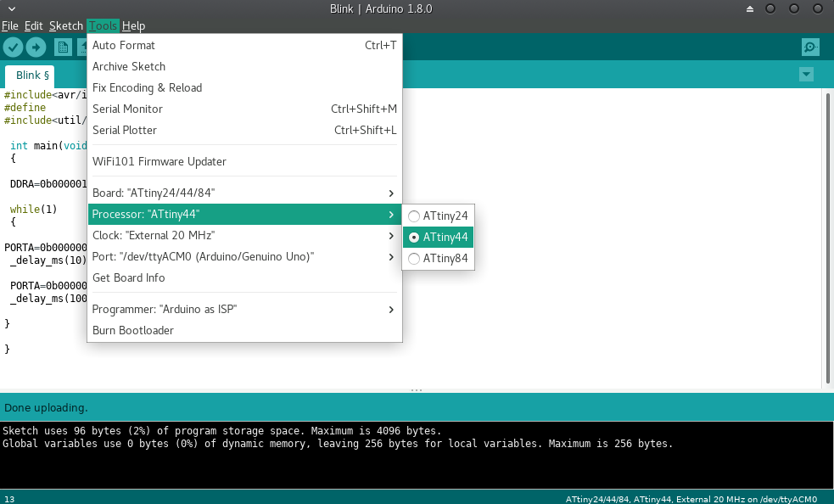Viewport: 834px width, 504px height.
Task: Click the New sketch toolbar icon
Action: (x=63, y=48)
